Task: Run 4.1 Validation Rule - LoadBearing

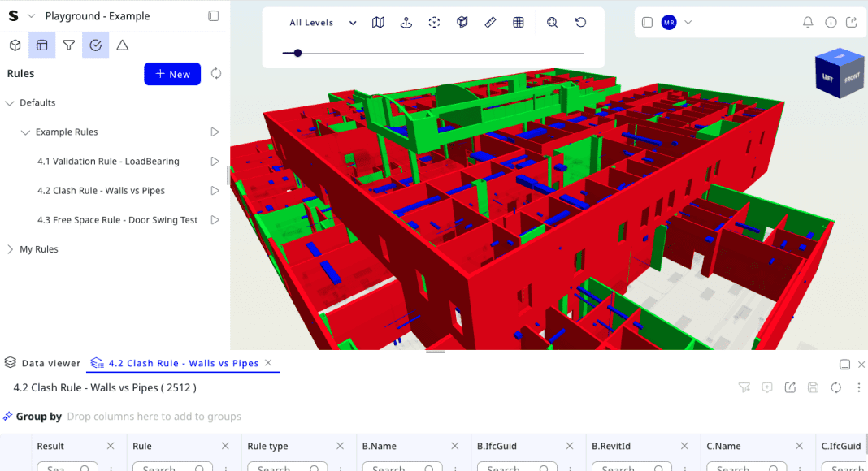Action: 215,162
